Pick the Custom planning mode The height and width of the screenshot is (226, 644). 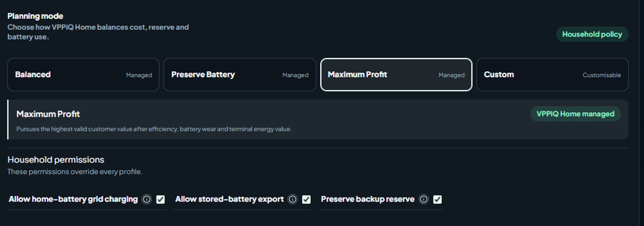(552, 75)
